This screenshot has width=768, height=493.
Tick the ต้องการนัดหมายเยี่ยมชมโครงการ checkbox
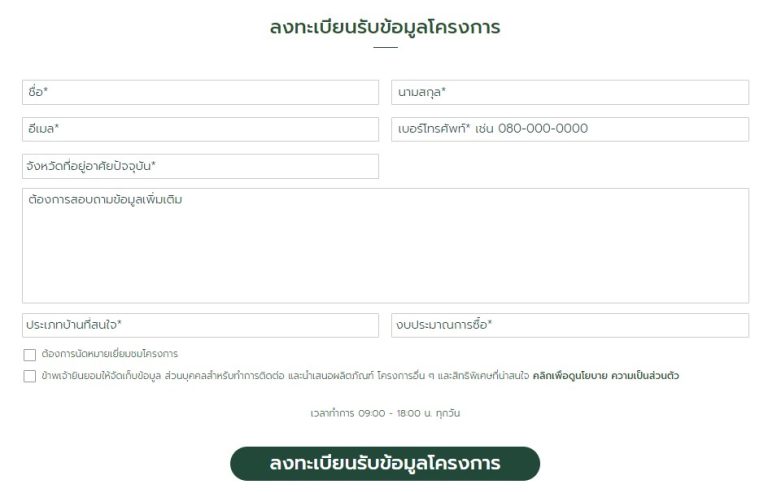(x=30, y=354)
